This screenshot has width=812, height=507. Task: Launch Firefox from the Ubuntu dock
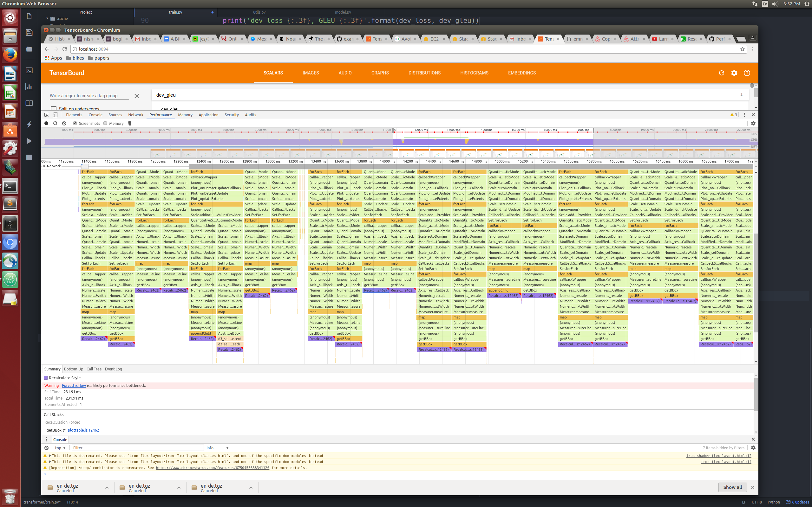10,55
